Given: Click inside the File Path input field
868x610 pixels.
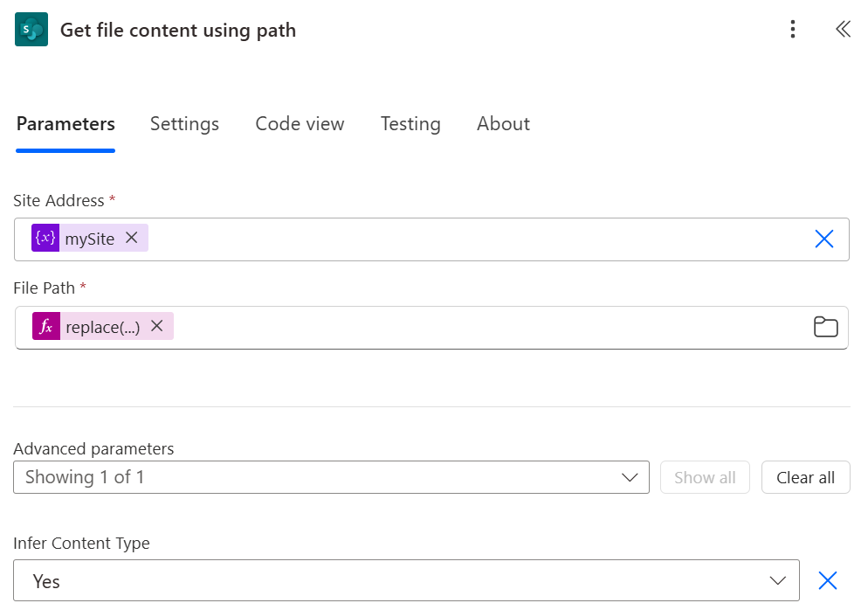Looking at the screenshot, I should tap(431, 328).
